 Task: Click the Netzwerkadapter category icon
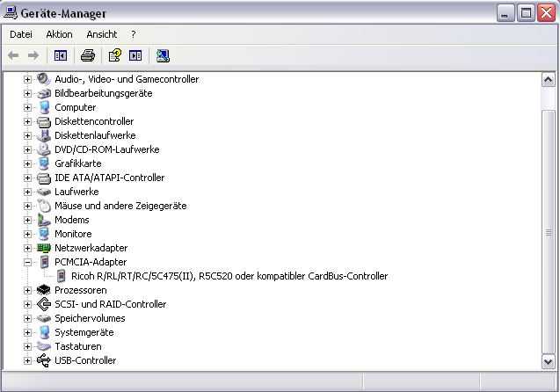click(45, 248)
